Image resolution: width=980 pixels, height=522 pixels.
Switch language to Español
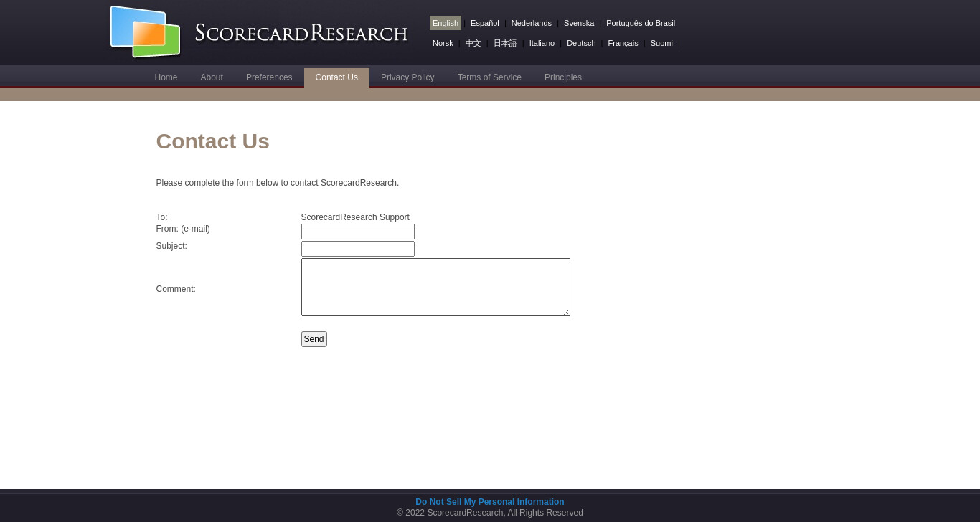click(485, 23)
